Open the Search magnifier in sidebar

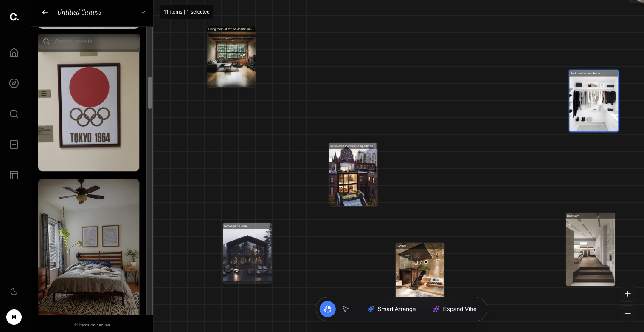[14, 114]
